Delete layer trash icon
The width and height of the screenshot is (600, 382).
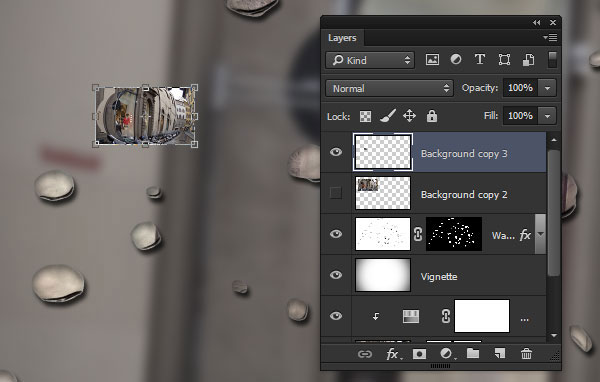(x=527, y=354)
